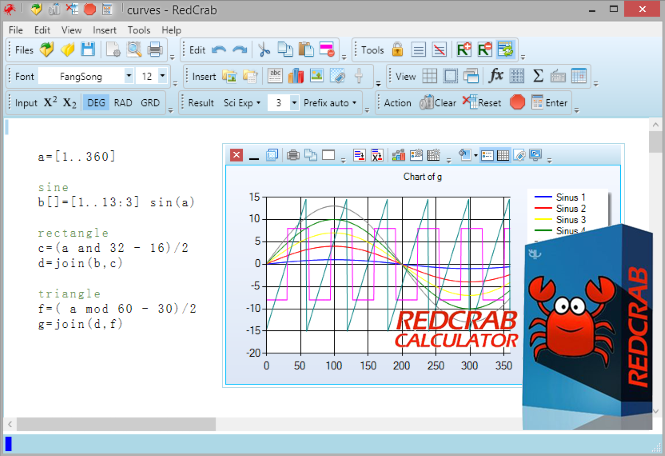Open the File menu
The height and width of the screenshot is (456, 665).
pyautogui.click(x=16, y=30)
